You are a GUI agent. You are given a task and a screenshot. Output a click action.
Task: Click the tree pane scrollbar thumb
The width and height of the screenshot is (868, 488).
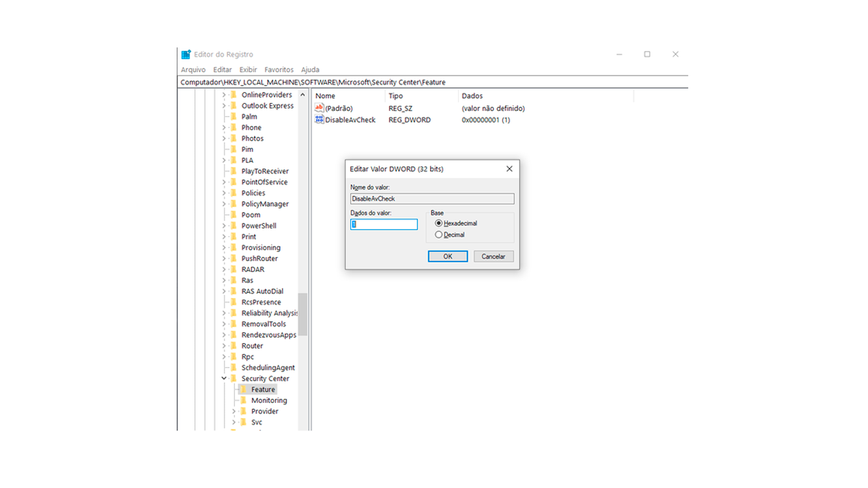click(x=302, y=314)
